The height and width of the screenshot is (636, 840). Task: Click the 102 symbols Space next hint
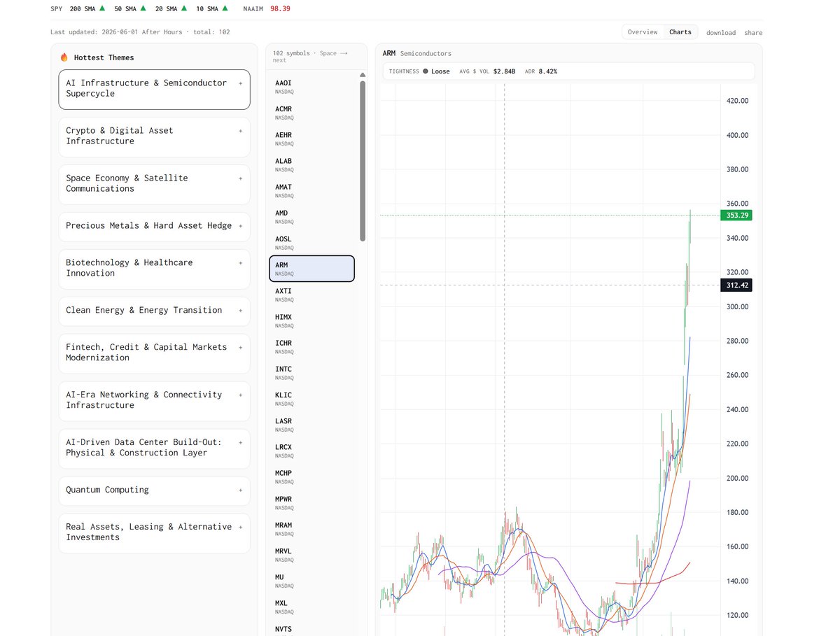pos(310,57)
